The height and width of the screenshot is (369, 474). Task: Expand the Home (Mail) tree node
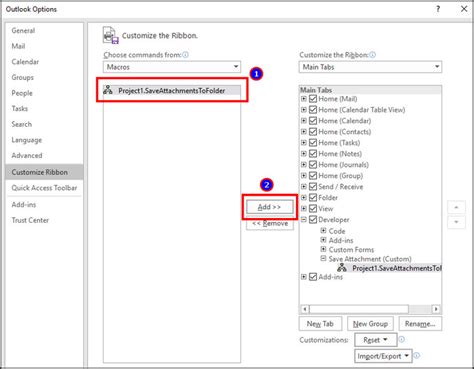(304, 99)
